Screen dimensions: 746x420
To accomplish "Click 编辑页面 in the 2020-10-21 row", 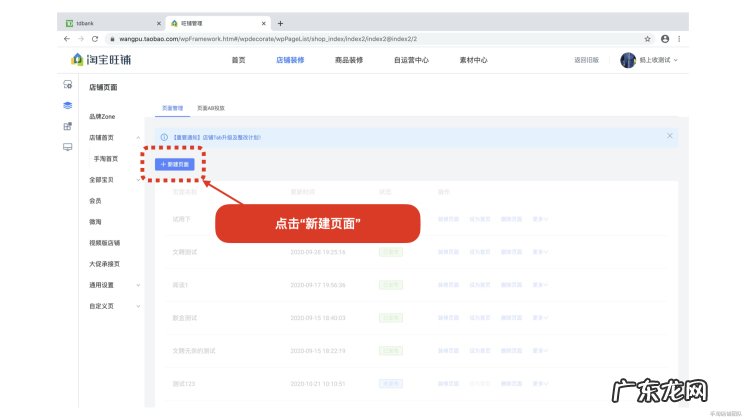I will tap(448, 383).
